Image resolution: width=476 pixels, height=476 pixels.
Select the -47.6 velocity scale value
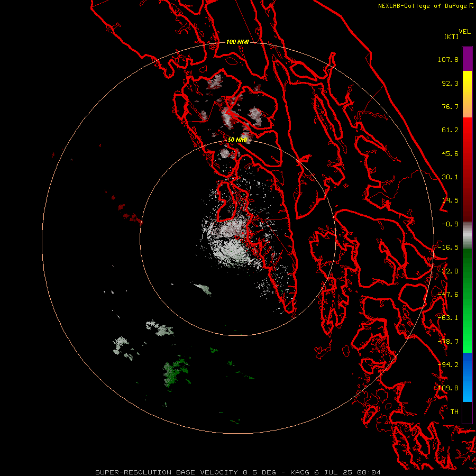pos(448,295)
